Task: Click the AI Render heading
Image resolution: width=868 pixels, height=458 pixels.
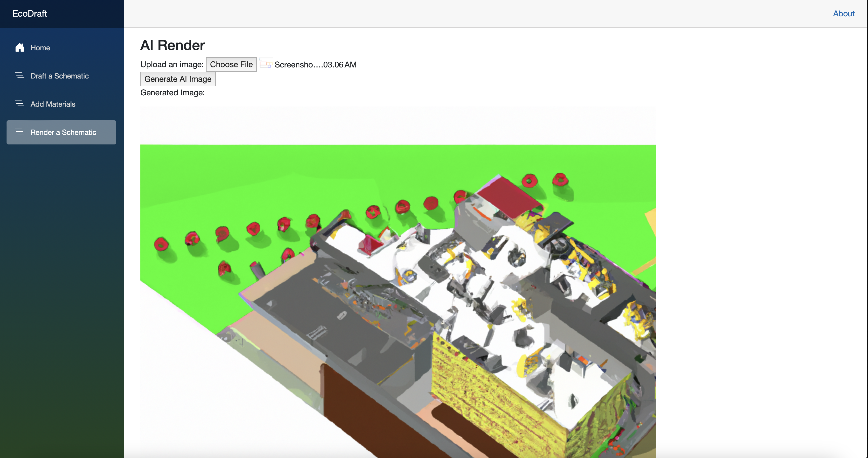Action: tap(172, 45)
